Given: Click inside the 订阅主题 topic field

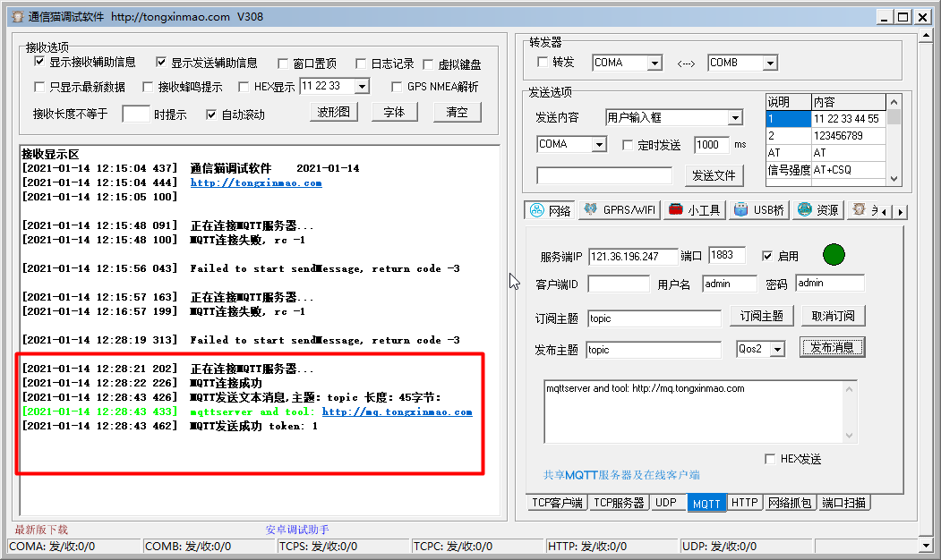Looking at the screenshot, I should click(x=654, y=318).
